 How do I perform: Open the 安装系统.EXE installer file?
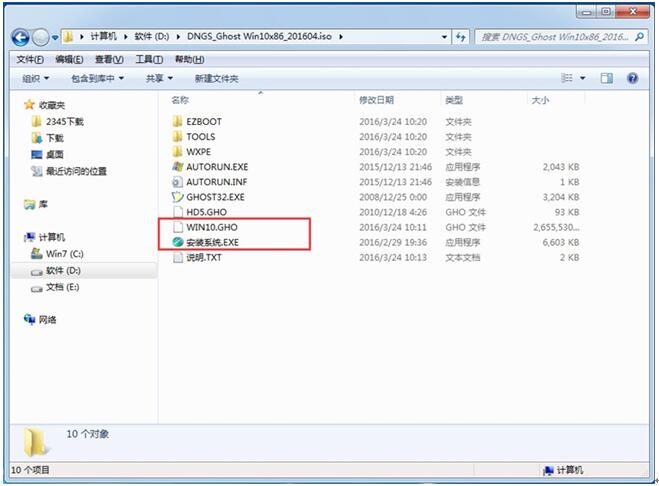211,242
